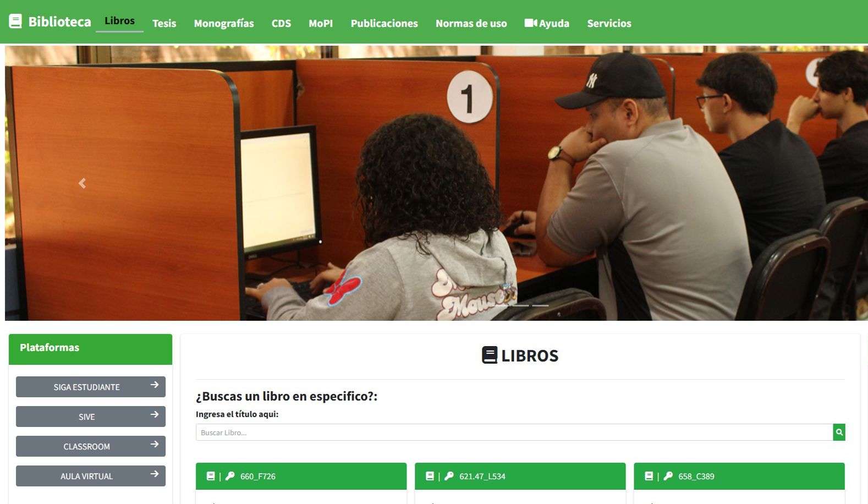
Task: Open Publicaciones in the navbar
Action: pyautogui.click(x=384, y=23)
